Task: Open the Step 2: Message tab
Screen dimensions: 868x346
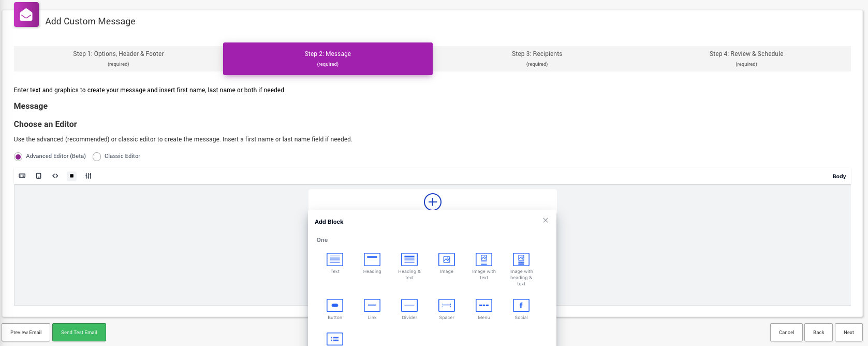Action: click(x=328, y=59)
